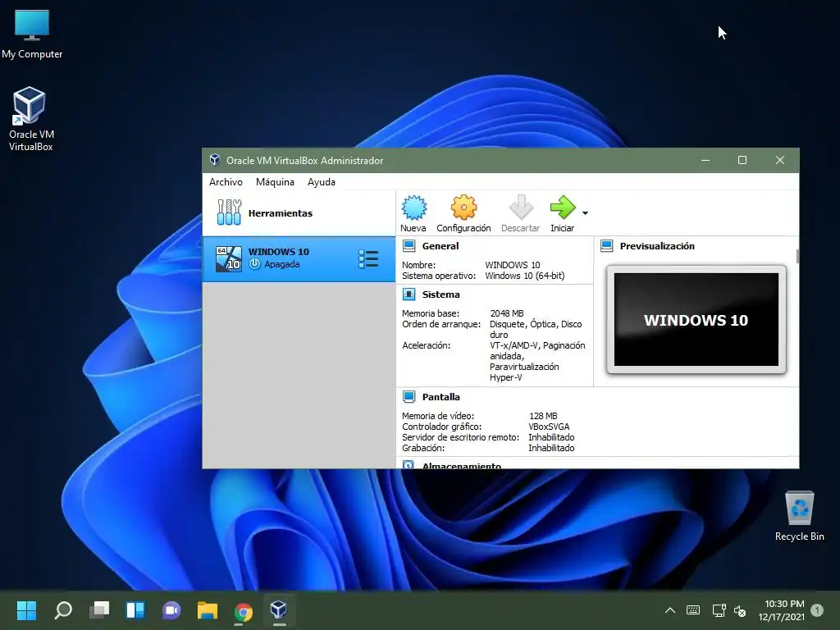Click the details pane vertical scrollbar
The image size is (840, 630).
point(797,256)
